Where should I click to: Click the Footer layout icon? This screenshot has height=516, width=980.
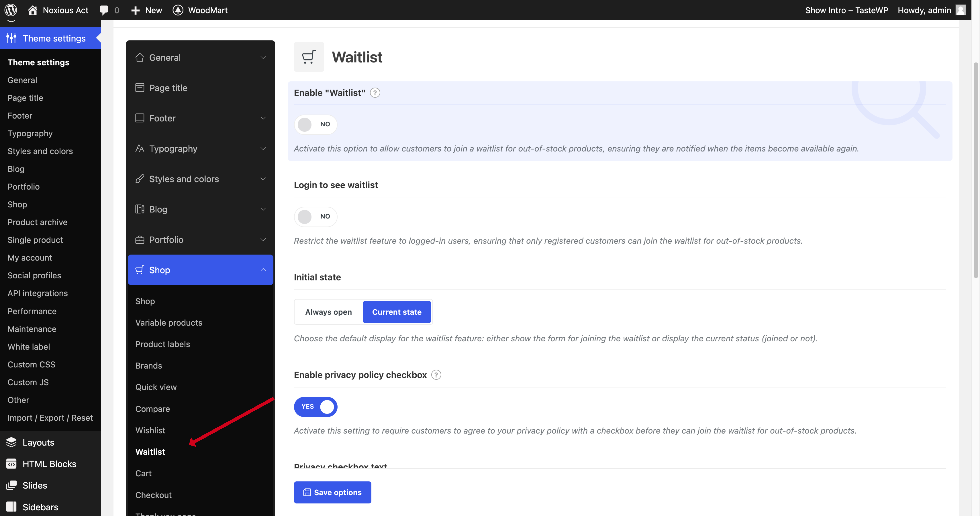click(140, 118)
